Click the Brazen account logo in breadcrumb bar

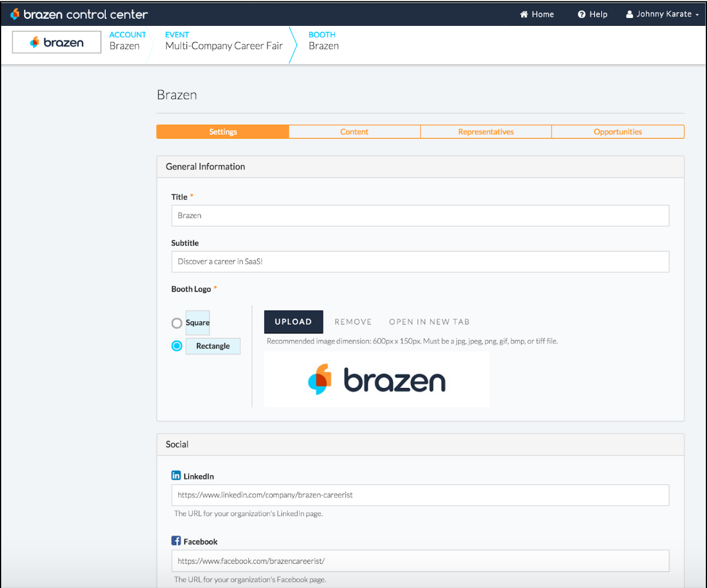[56, 42]
